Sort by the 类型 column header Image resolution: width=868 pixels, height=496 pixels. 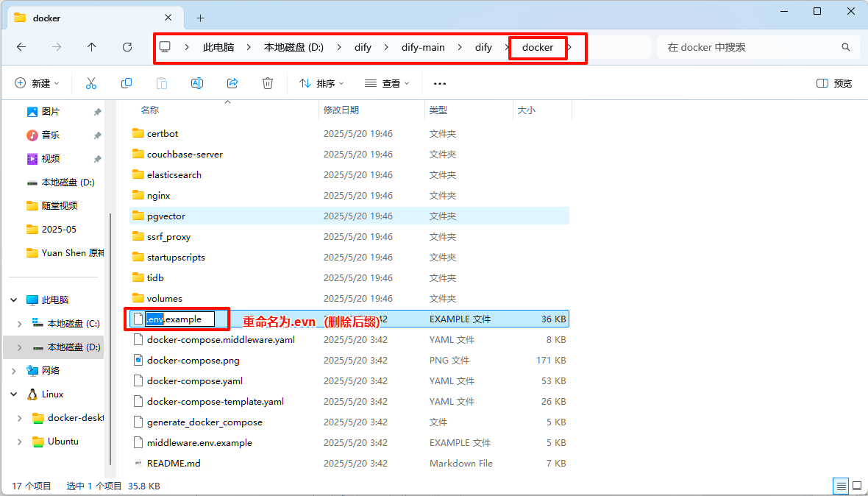pyautogui.click(x=469, y=110)
